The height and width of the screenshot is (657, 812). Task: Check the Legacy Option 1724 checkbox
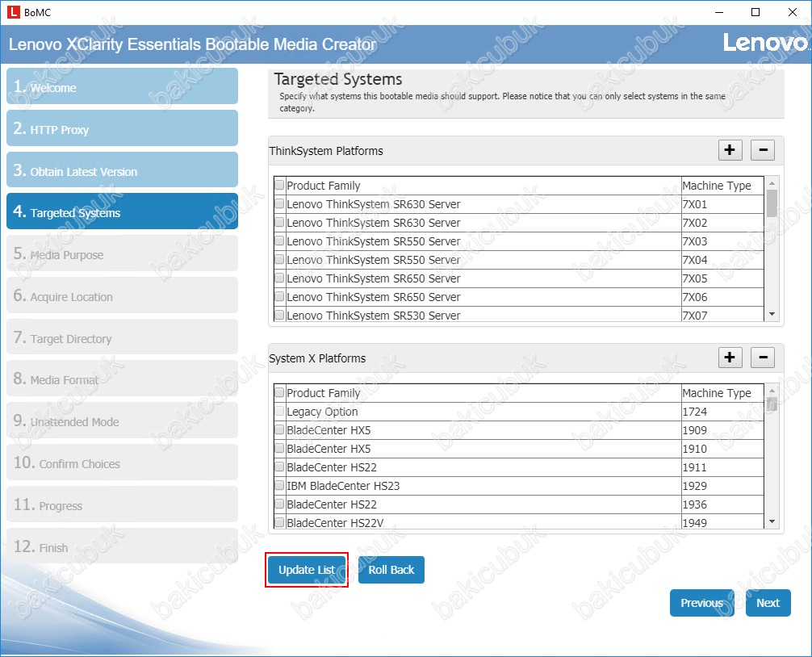(279, 411)
